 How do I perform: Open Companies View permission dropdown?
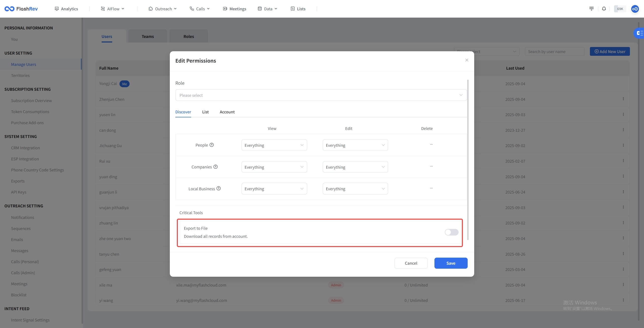[274, 167]
